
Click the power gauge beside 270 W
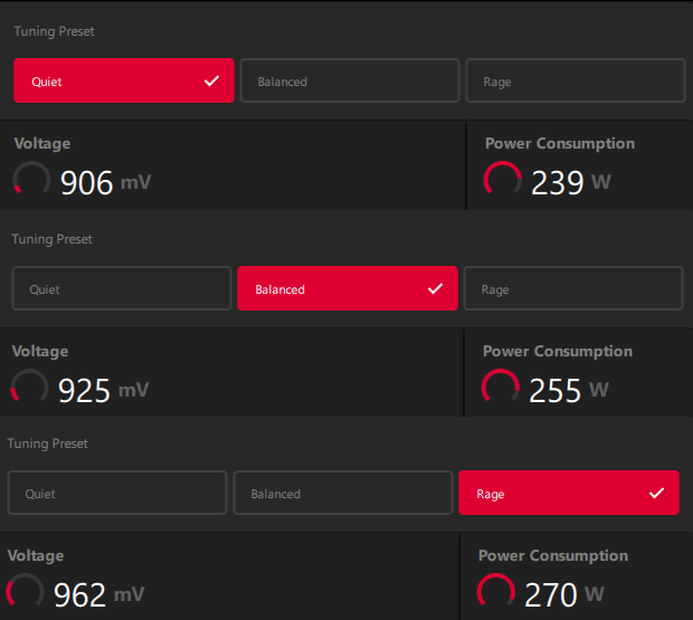(496, 592)
